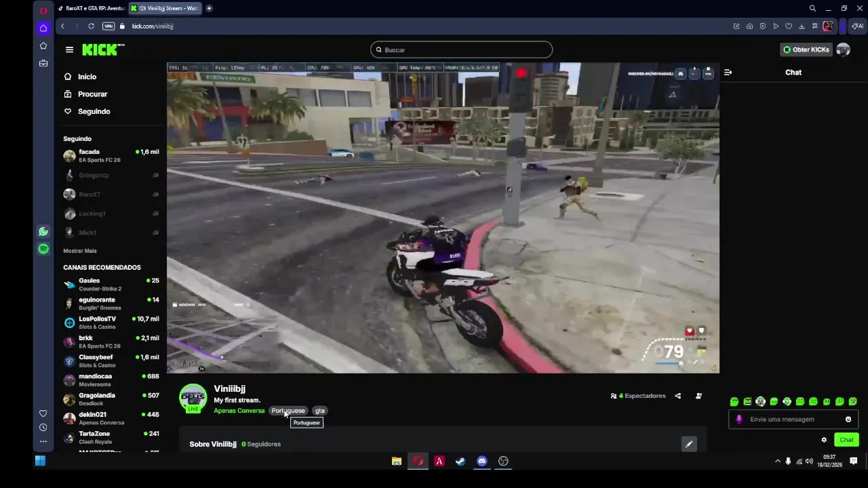Click the browser search tabs magnifier icon
This screenshot has height=488, width=868.
click(x=812, y=8)
